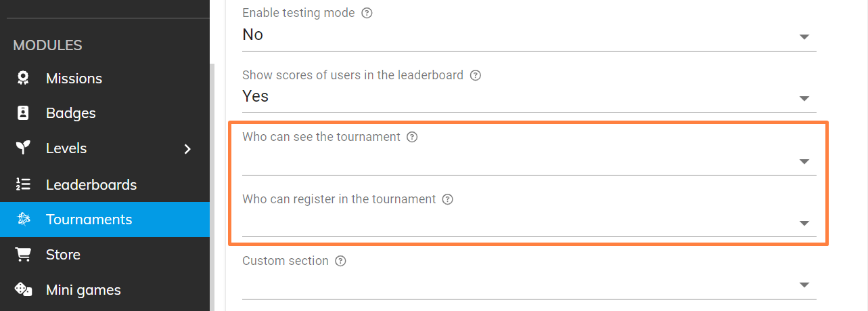The height and width of the screenshot is (311, 868).
Task: Open the Leaderboards module
Action: click(x=91, y=184)
